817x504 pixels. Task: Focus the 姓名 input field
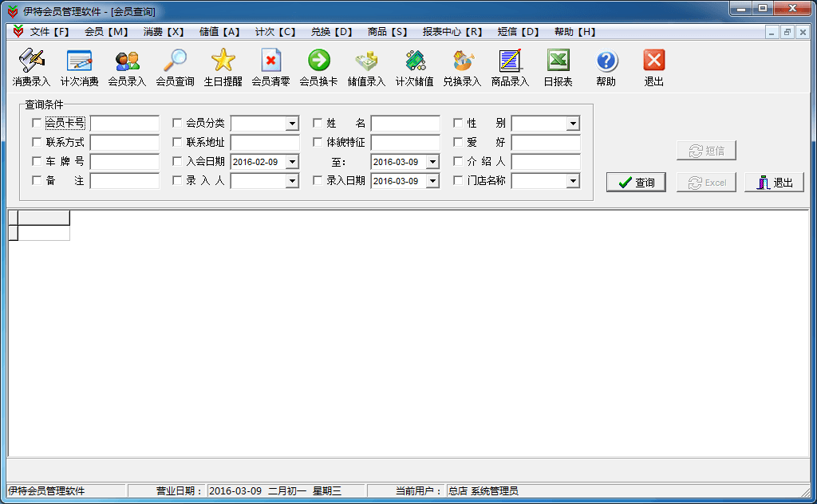[x=405, y=124]
